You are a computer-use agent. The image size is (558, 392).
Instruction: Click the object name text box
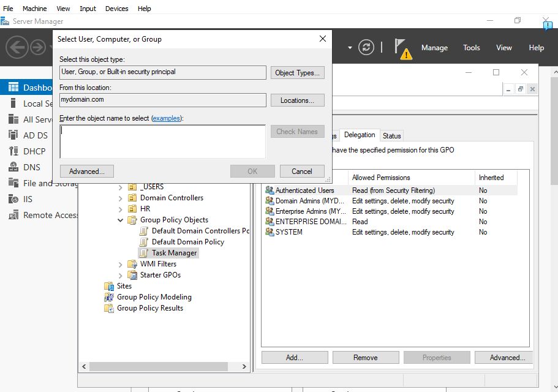point(163,141)
